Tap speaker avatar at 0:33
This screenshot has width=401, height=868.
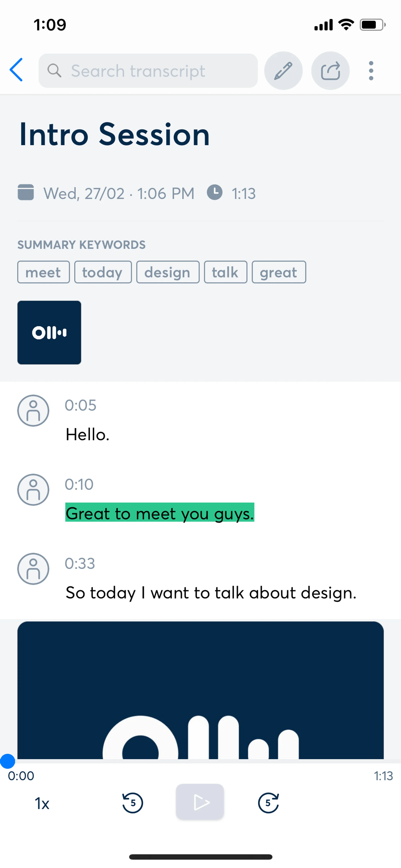point(33,569)
